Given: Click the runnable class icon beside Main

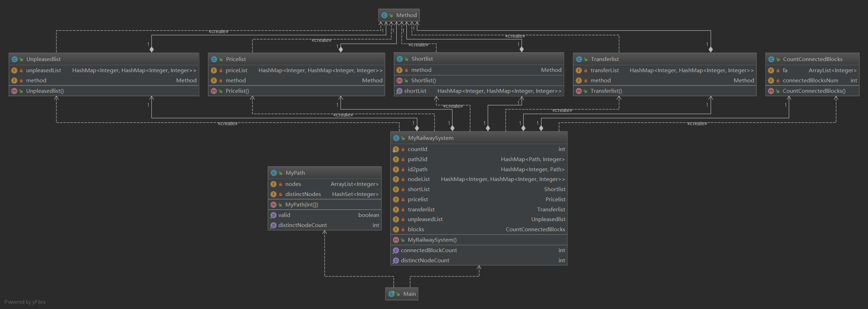Looking at the screenshot, I should coord(391,294).
